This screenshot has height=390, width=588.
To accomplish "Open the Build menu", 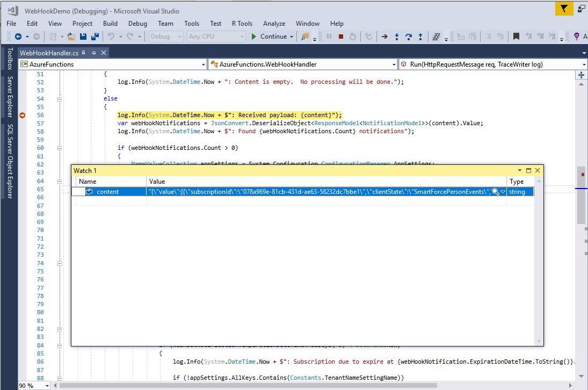I will (110, 23).
